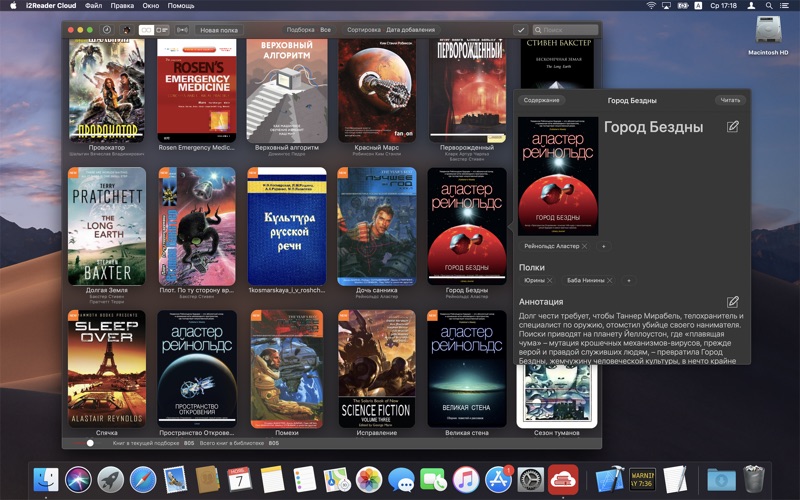Click the book cover in details popover
Screen dimensions: 800x500
point(558,176)
